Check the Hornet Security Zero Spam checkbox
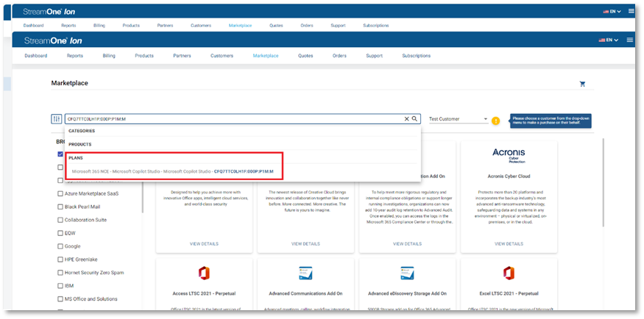 (60, 273)
